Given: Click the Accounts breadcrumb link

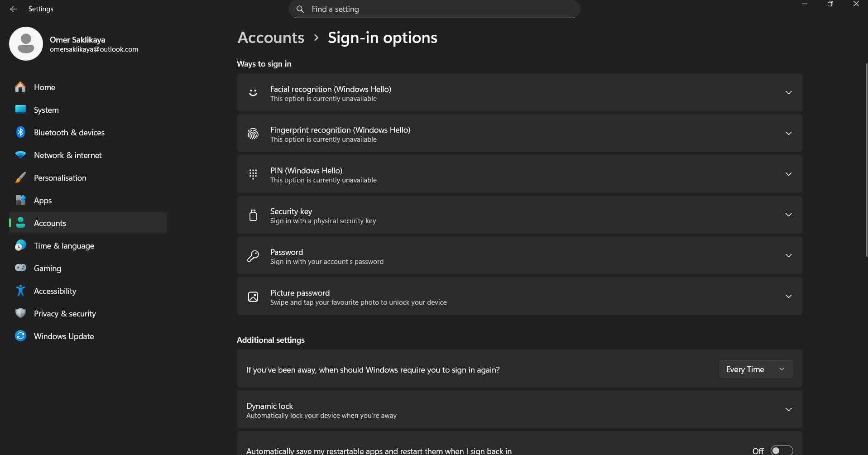Looking at the screenshot, I should (x=271, y=38).
